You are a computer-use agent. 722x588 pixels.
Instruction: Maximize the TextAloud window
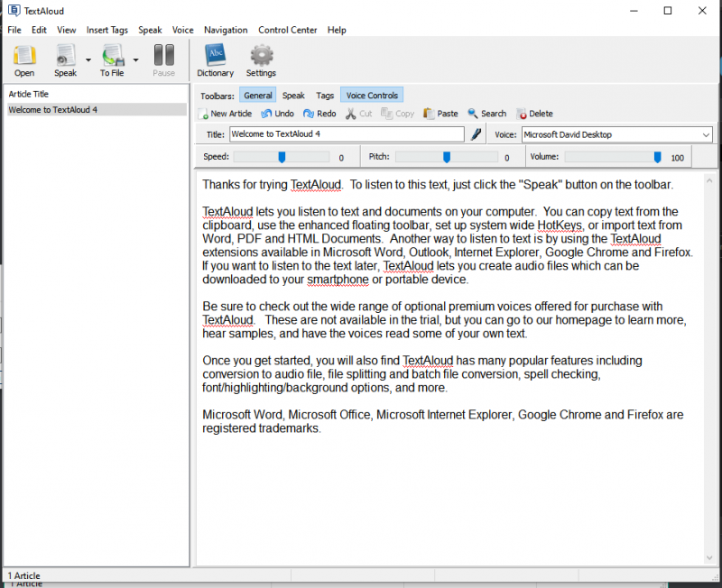coord(668,11)
